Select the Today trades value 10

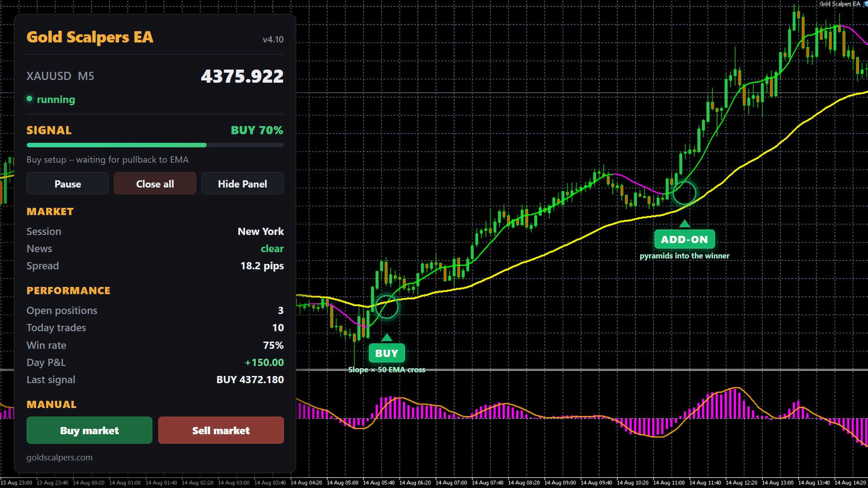(x=278, y=328)
